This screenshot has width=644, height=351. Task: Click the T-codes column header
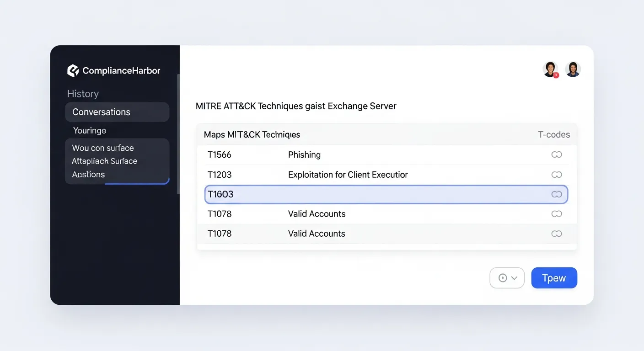[554, 134]
